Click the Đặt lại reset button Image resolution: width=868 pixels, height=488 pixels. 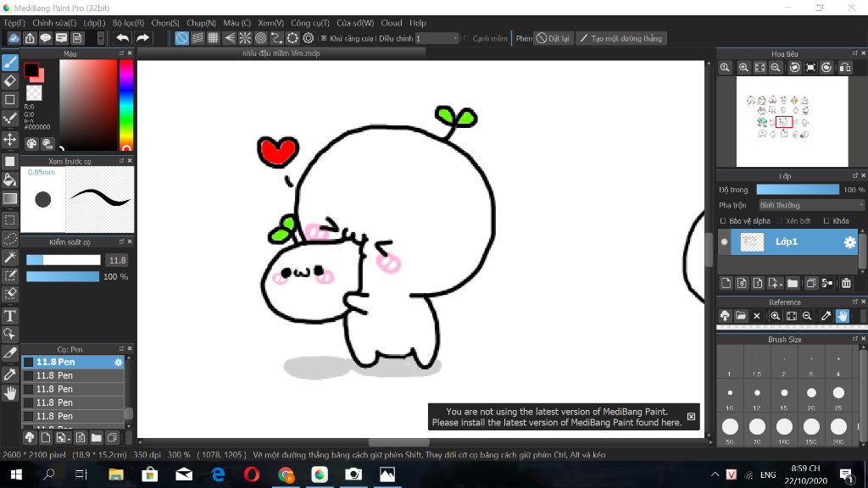coord(553,38)
